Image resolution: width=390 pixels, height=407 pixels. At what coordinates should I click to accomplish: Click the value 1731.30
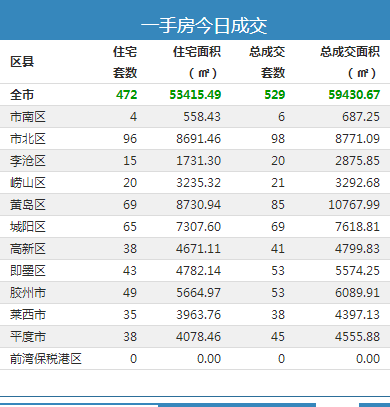199,161
